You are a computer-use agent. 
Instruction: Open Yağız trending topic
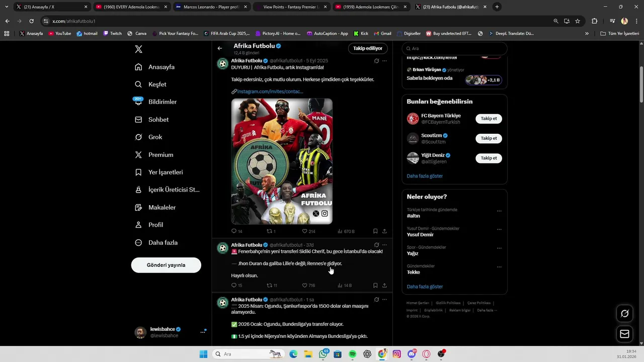coord(413,253)
